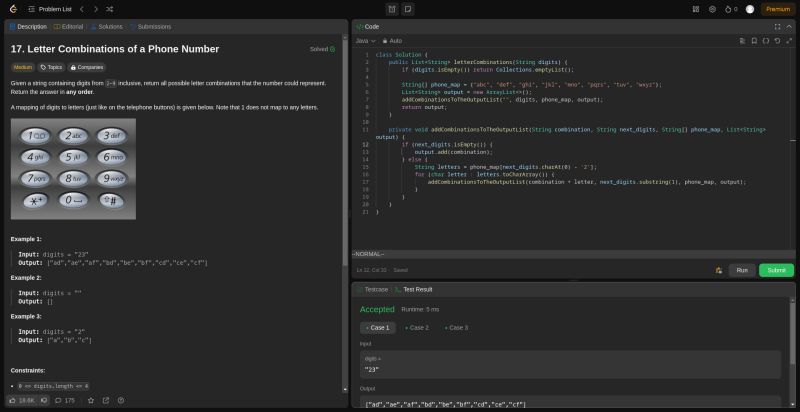The image size is (800, 412).
Task: Expand the Companies tag
Action: click(x=87, y=67)
